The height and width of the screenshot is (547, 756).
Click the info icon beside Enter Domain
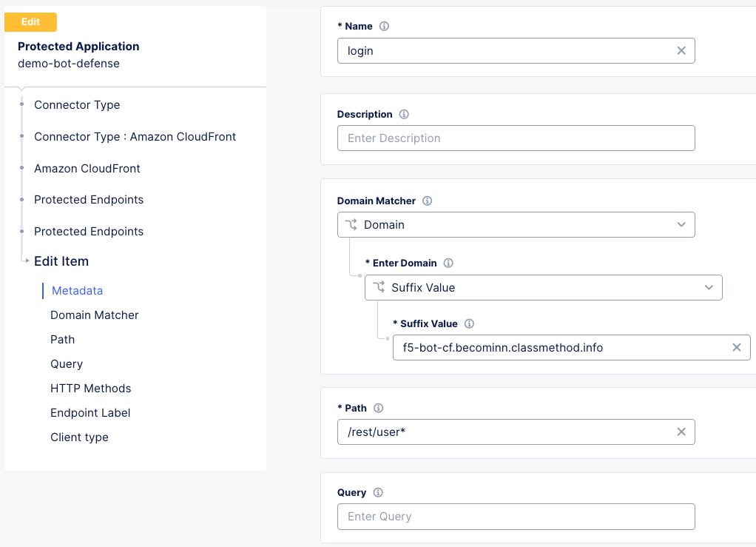(450, 263)
